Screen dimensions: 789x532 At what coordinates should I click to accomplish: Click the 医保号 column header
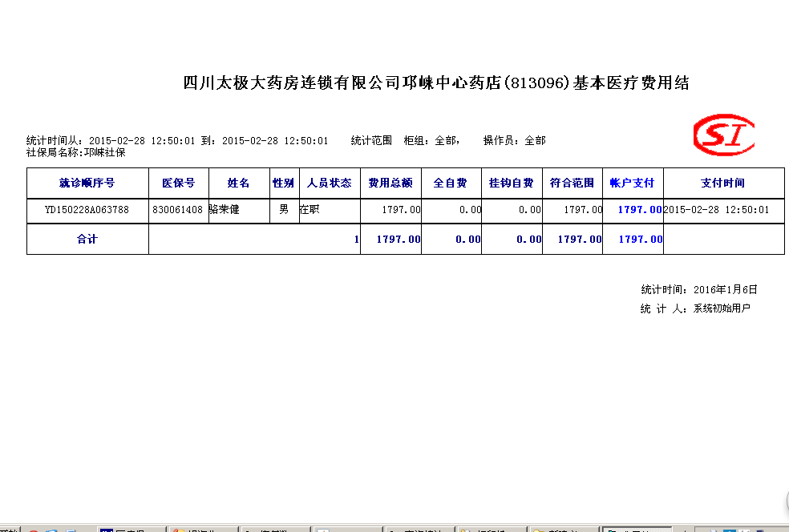pos(178,183)
